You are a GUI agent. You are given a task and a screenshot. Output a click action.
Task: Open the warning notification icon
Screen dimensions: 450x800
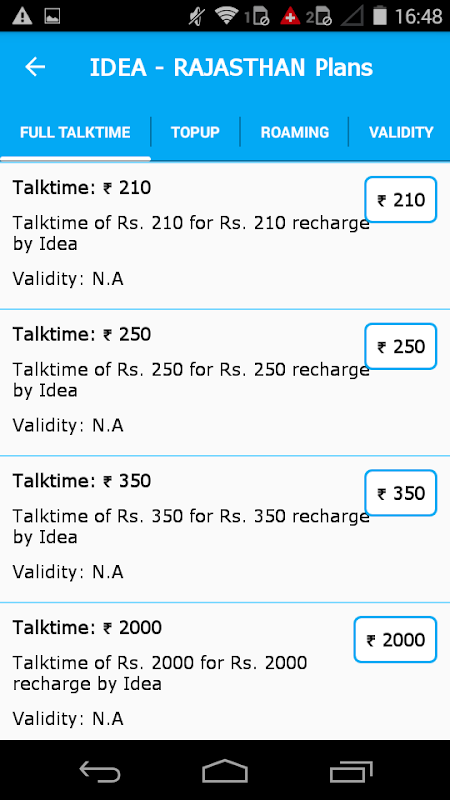click(x=22, y=16)
